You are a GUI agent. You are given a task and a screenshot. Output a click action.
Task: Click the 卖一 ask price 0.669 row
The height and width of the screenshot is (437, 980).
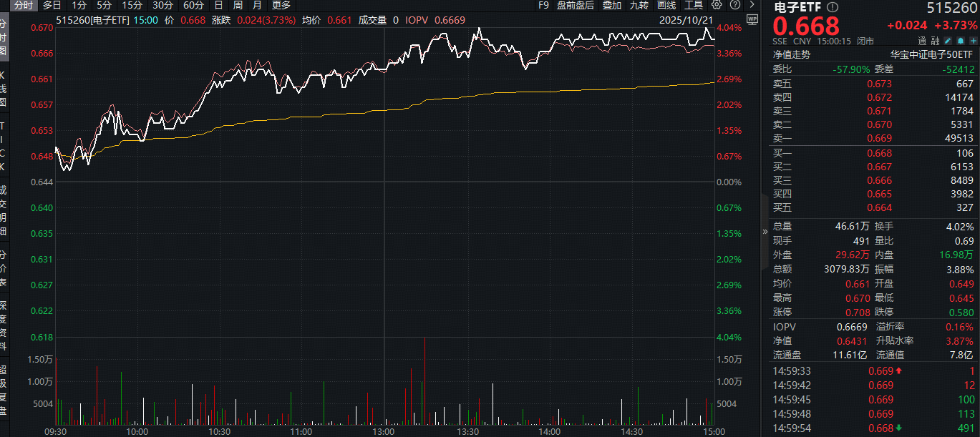(x=873, y=138)
